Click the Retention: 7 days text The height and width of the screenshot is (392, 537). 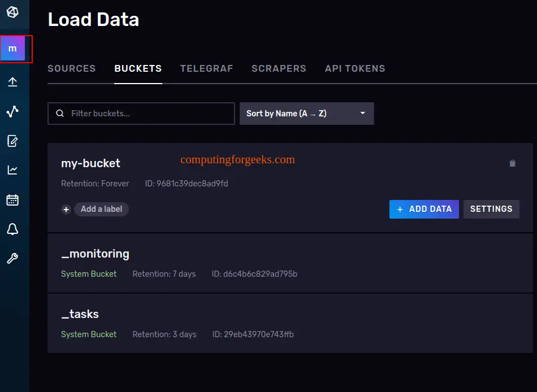[x=164, y=274]
